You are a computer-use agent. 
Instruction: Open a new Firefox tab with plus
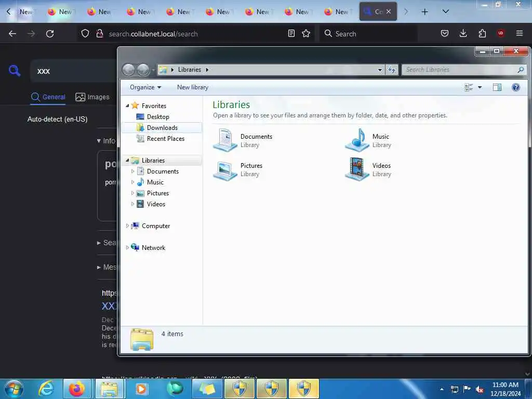click(424, 12)
